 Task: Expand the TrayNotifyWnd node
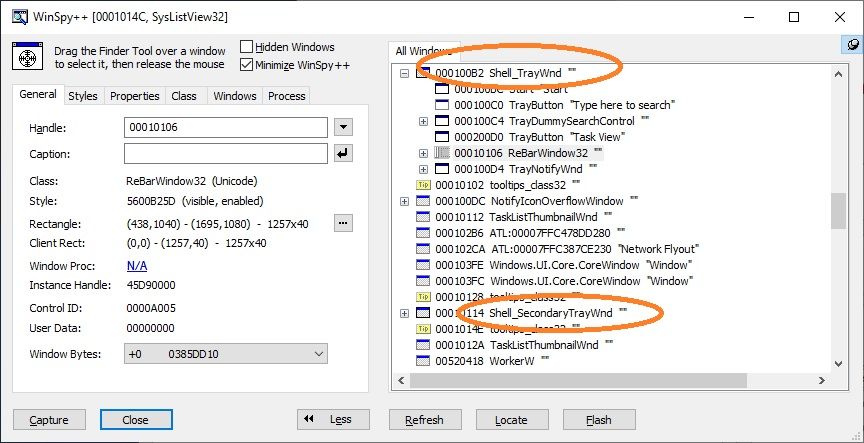(423, 169)
